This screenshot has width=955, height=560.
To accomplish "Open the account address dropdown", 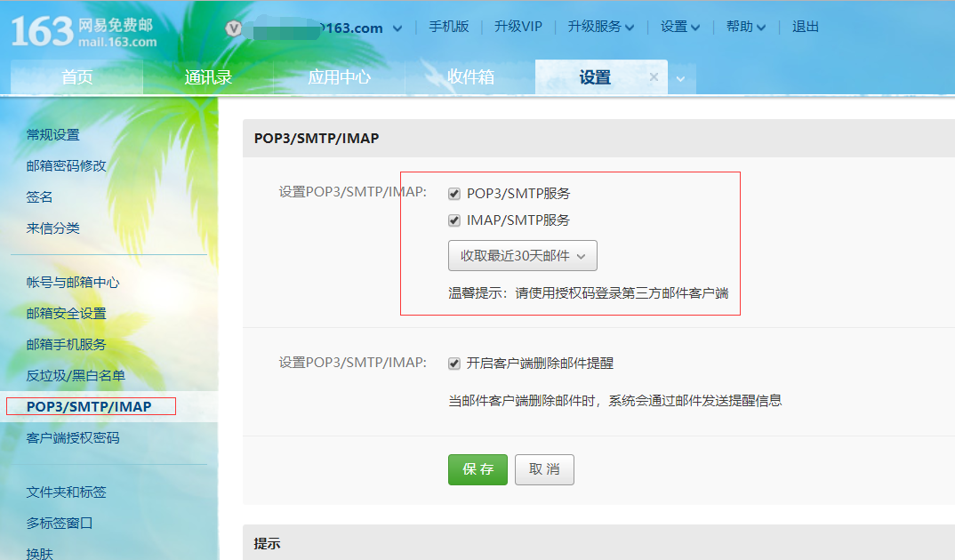I will click(x=397, y=28).
